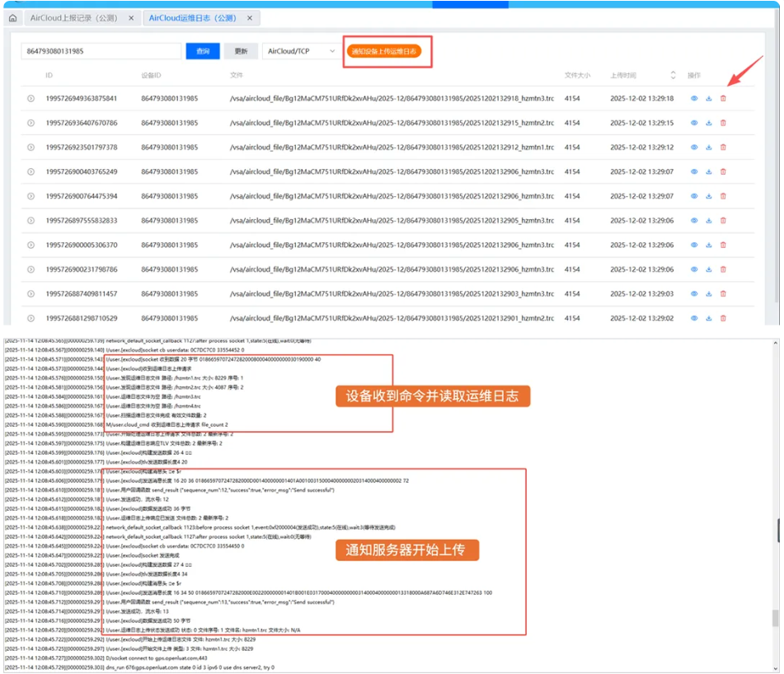Download log file of record 1995726881298710529
The height and width of the screenshot is (674, 784).
point(708,319)
